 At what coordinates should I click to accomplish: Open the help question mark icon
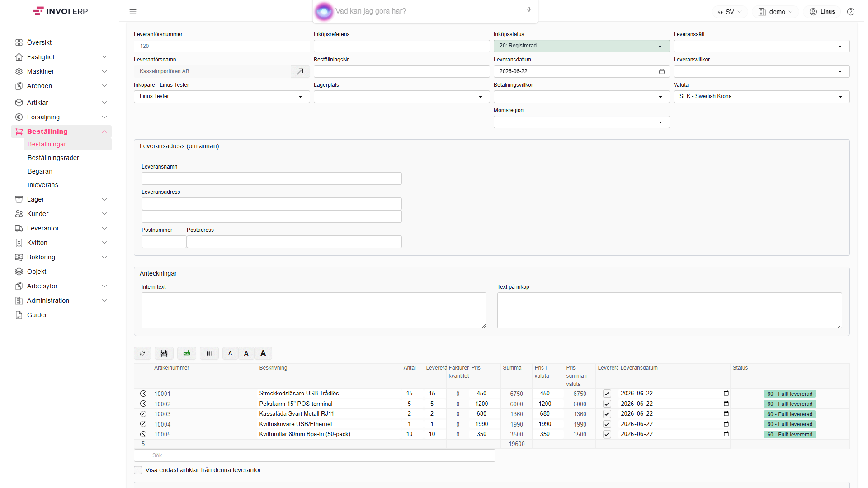[x=851, y=12]
